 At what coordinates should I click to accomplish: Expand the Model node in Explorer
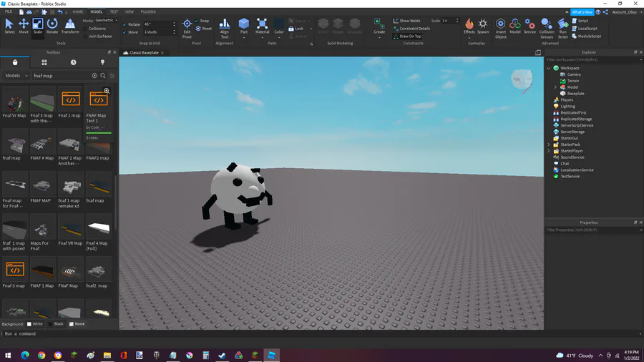(x=555, y=87)
